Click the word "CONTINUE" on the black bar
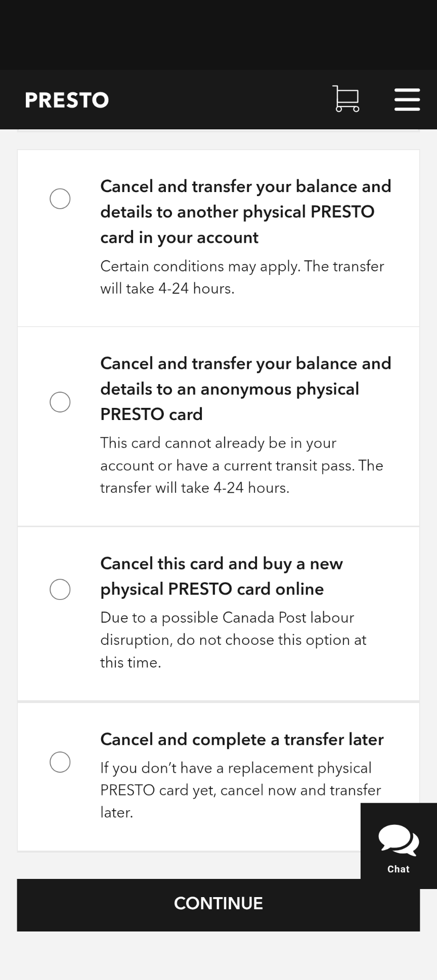This screenshot has width=437, height=980. (219, 904)
